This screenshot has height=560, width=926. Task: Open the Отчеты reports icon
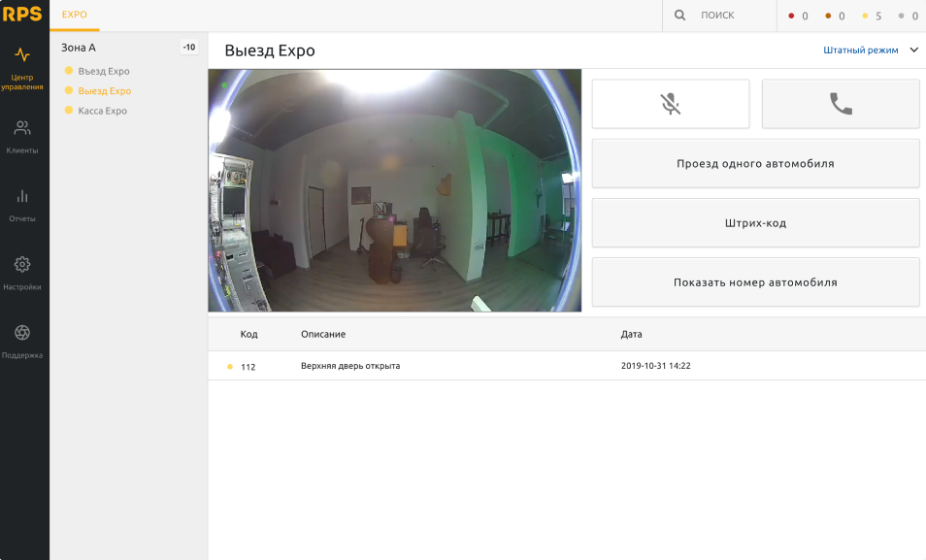(x=23, y=205)
